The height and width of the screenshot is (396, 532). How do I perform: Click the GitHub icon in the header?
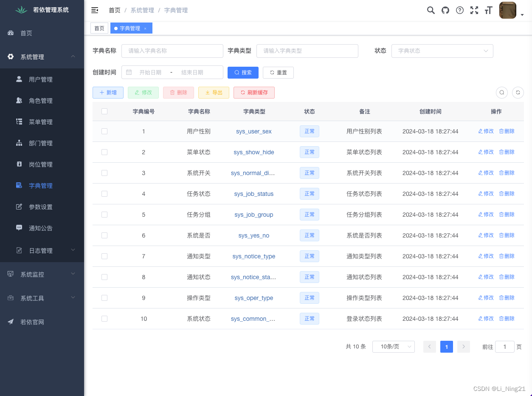click(x=445, y=10)
